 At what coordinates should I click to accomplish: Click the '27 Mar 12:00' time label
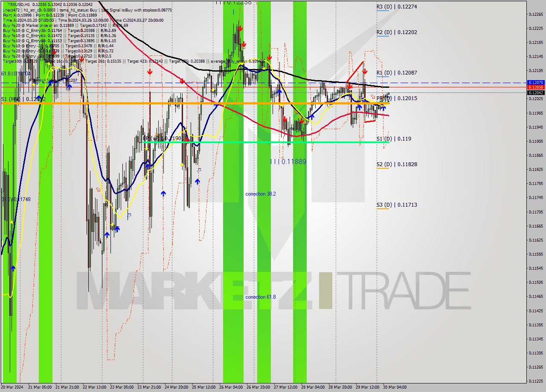[286, 387]
